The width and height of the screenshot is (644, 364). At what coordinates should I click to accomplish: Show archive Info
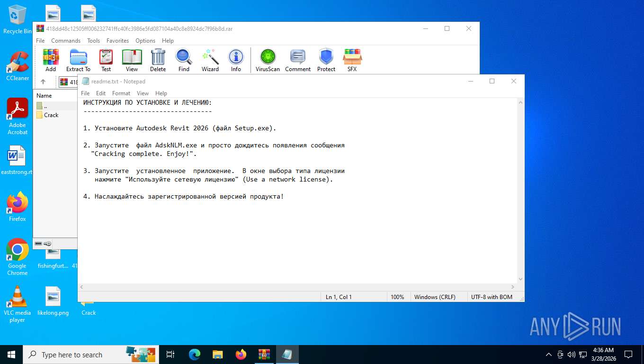coord(236,60)
